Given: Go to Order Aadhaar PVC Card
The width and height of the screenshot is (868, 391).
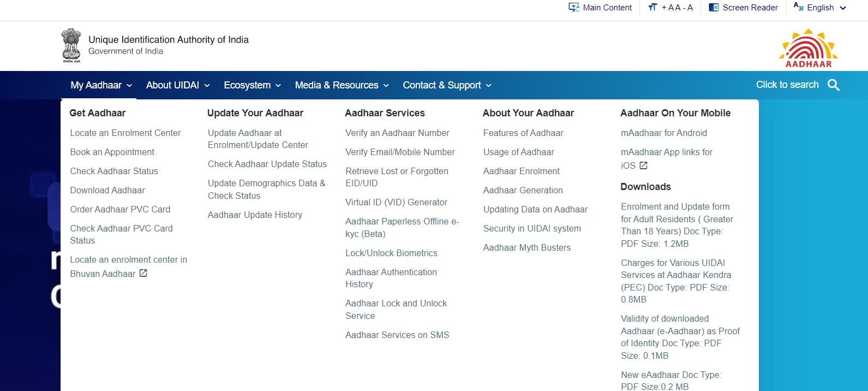Looking at the screenshot, I should [x=120, y=209].
